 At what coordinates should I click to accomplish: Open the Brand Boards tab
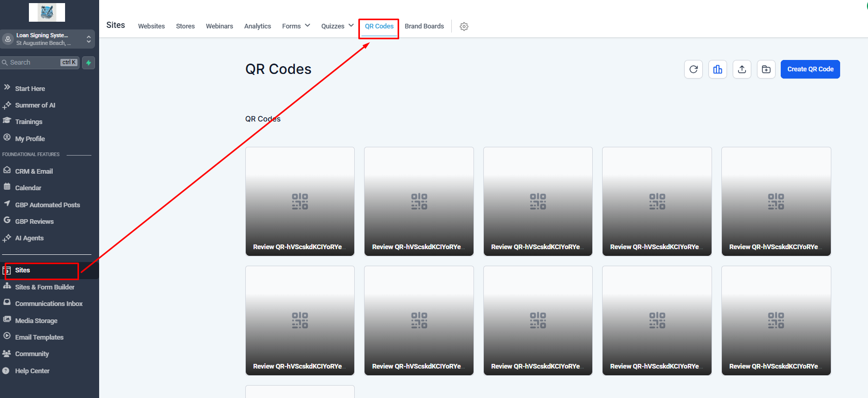424,26
